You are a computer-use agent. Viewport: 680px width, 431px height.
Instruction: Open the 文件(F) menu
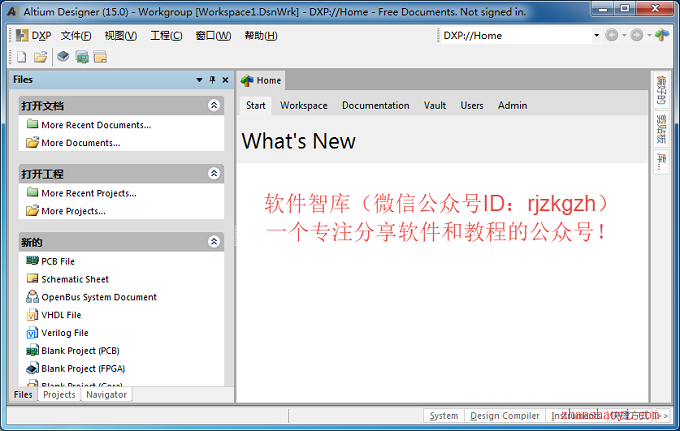pos(76,36)
